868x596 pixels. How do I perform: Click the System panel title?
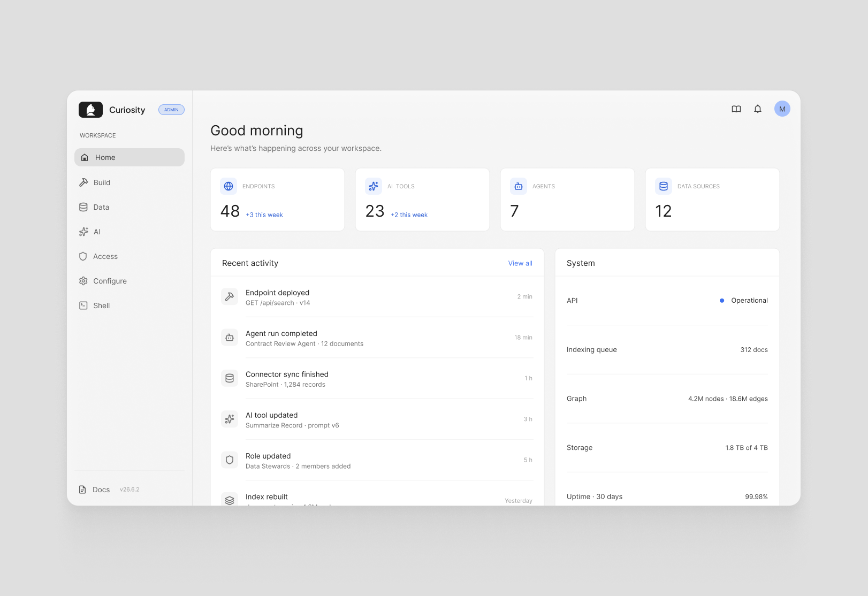click(581, 263)
